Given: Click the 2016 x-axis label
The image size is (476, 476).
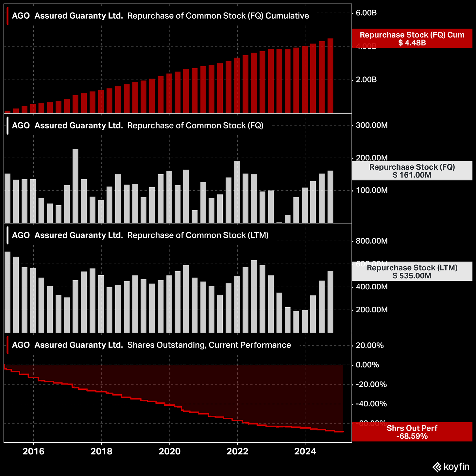Looking at the screenshot, I should [x=33, y=451].
